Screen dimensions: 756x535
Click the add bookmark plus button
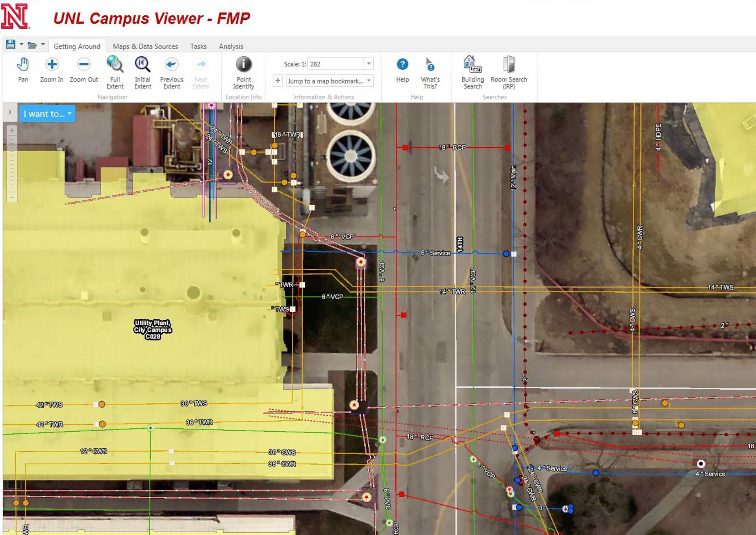[x=278, y=81]
